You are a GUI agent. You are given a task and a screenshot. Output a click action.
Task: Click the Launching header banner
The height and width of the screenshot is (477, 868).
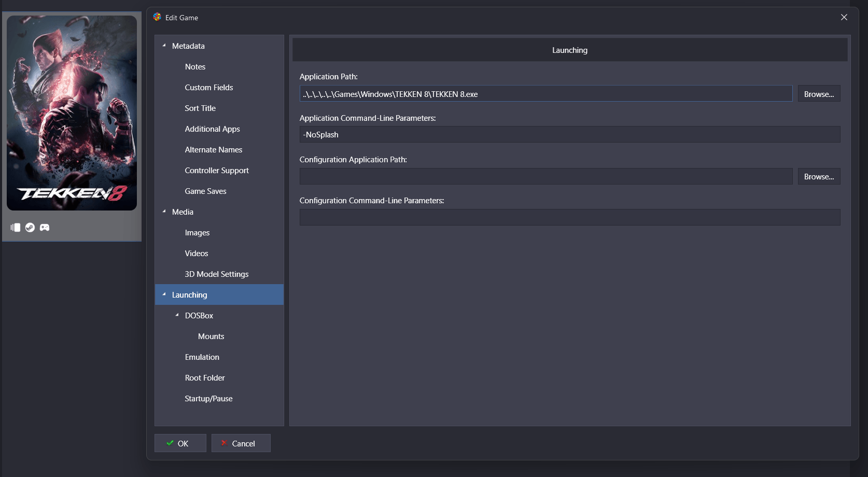570,50
